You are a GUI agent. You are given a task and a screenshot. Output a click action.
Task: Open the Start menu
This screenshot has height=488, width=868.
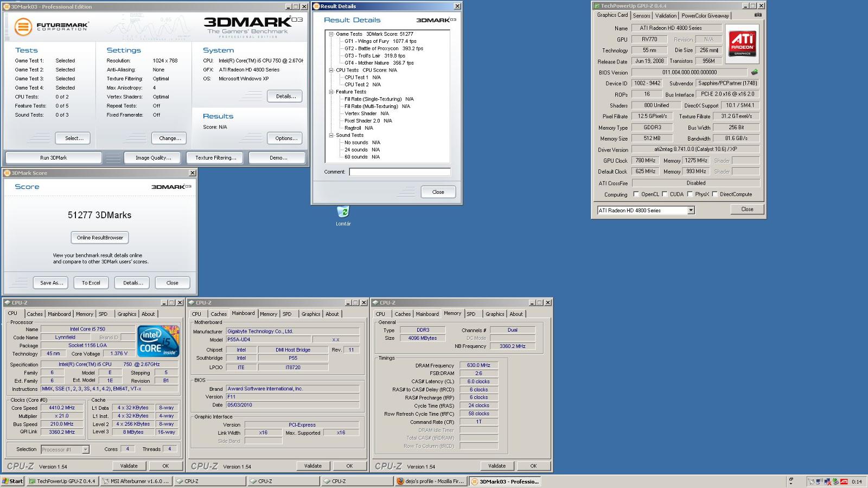point(12,481)
